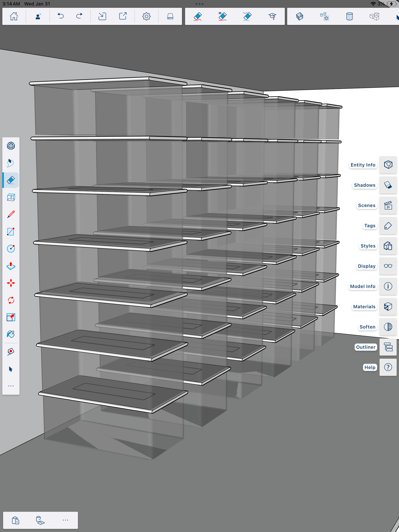
Task: Expand more options in bottom paste bar
Action: pos(65,520)
